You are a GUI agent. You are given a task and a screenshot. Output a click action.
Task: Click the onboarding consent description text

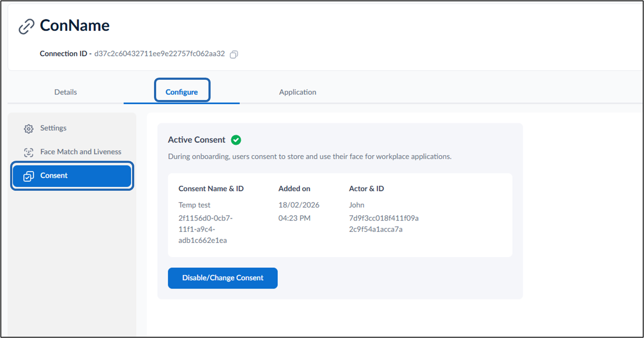tap(310, 157)
